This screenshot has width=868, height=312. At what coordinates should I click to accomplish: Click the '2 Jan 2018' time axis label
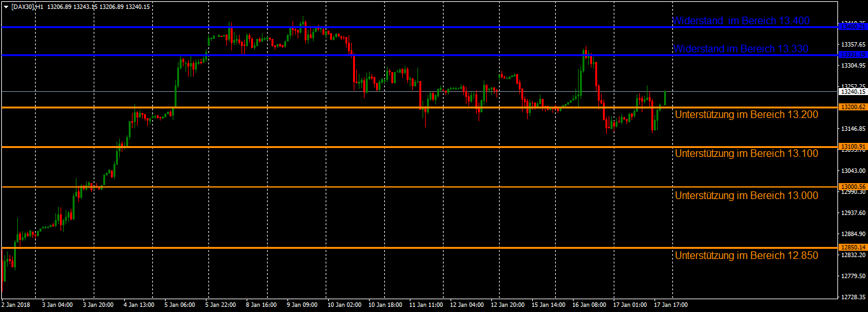pos(15,305)
